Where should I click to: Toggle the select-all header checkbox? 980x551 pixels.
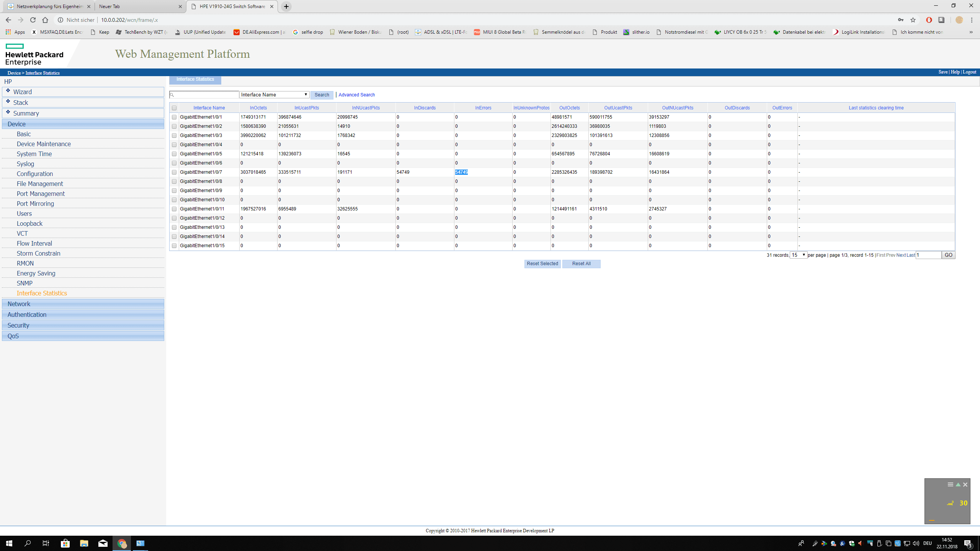pyautogui.click(x=174, y=108)
